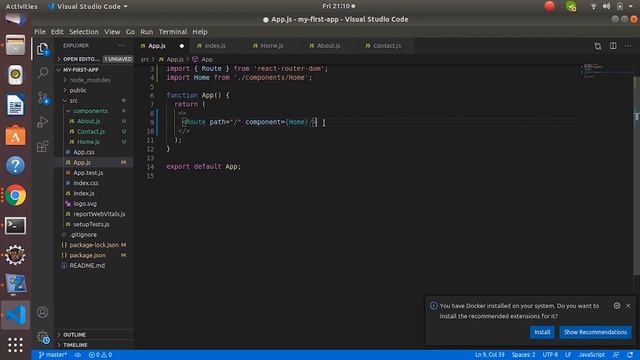
Task: Open LibreOffice Writer from the dock
Action: click(x=16, y=105)
